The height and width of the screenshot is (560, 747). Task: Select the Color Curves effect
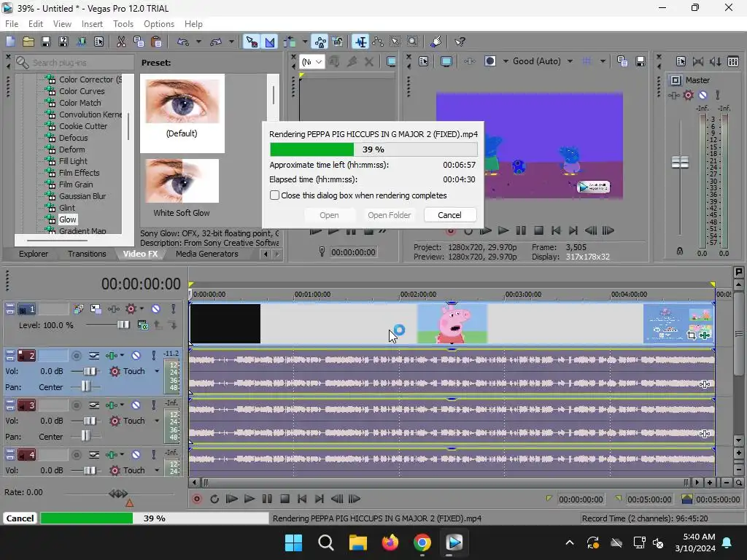click(x=82, y=91)
